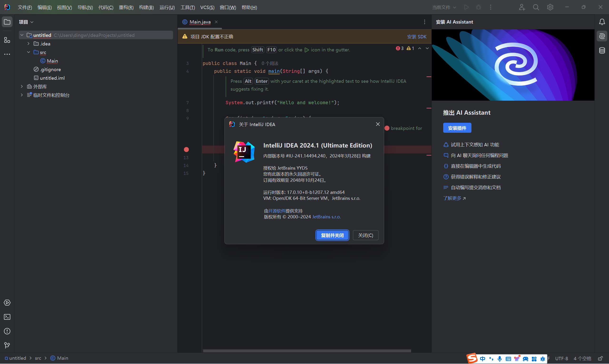Open the Problems tool window icon
The width and height of the screenshot is (609, 364).
7,331
